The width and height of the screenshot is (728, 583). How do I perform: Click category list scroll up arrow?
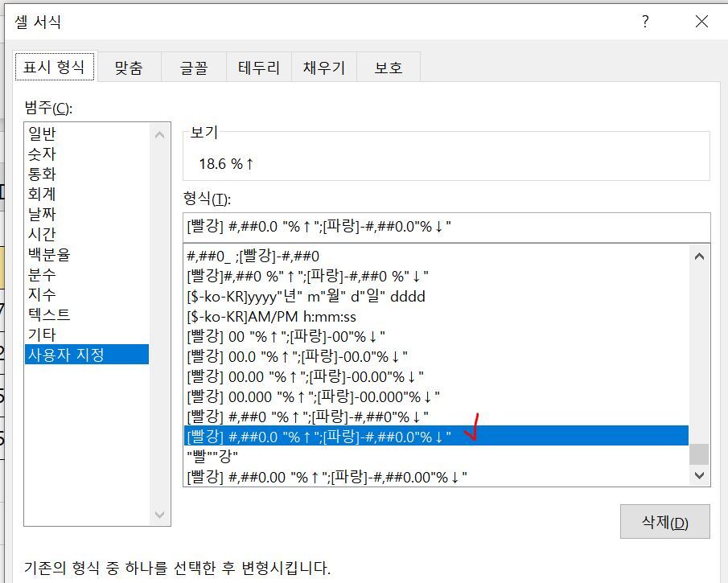[x=160, y=134]
